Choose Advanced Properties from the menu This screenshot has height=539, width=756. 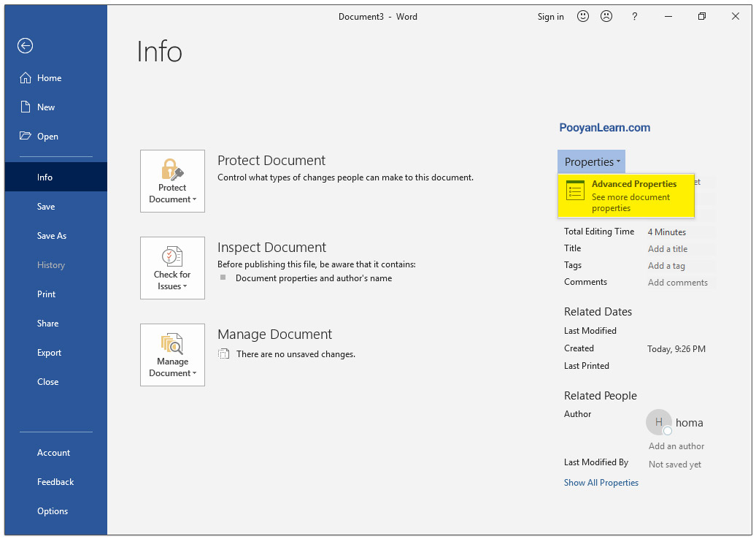[625, 196]
